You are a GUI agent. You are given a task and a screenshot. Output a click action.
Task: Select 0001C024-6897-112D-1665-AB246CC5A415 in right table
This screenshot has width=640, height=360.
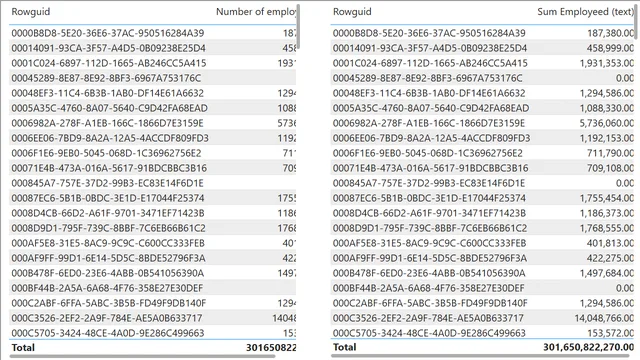(x=430, y=63)
